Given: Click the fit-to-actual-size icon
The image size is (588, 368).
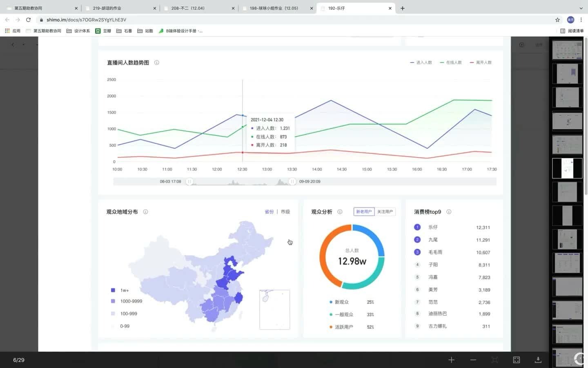Looking at the screenshot, I should point(495,360).
